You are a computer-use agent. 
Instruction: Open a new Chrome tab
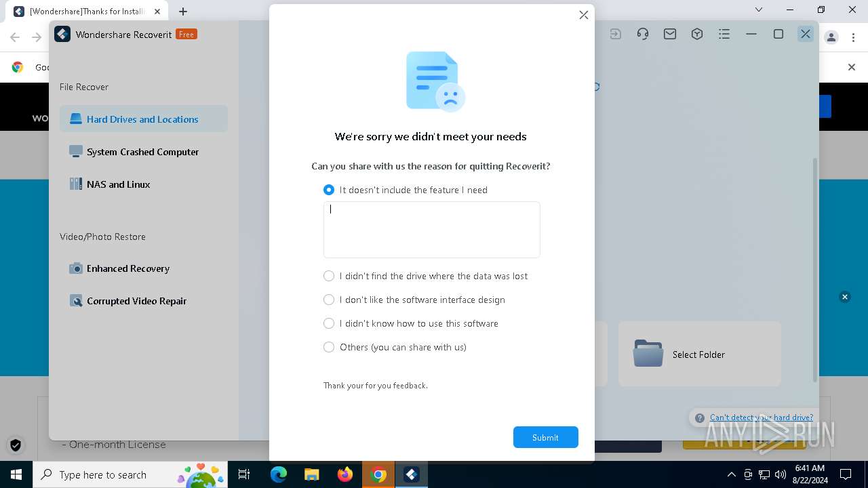pyautogui.click(x=183, y=11)
